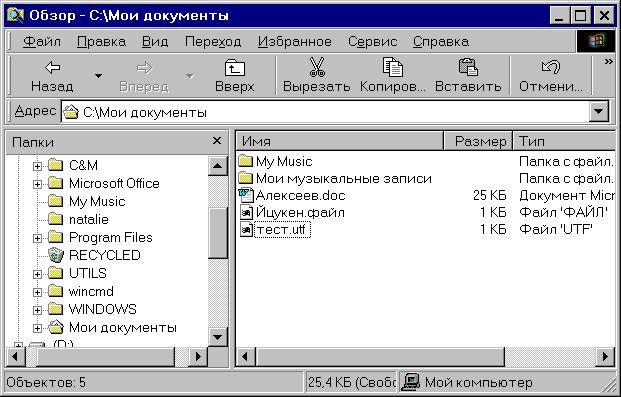
Task: Open the Справка menu
Action: pyautogui.click(x=441, y=41)
